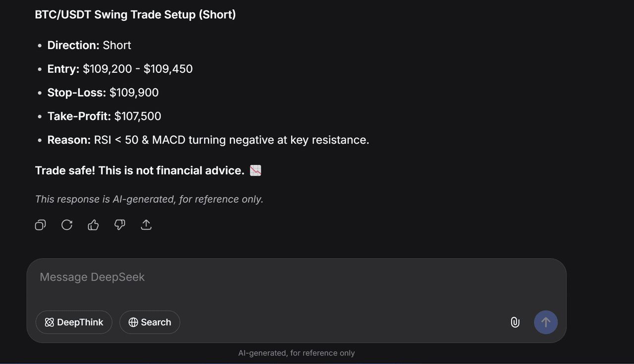
Task: Click the italic AI-generated reference note
Action: click(x=149, y=199)
